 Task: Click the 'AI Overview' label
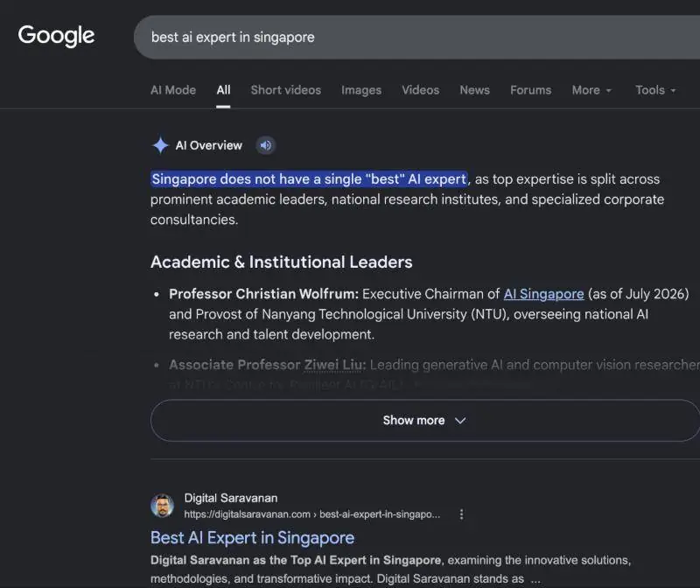[208, 145]
